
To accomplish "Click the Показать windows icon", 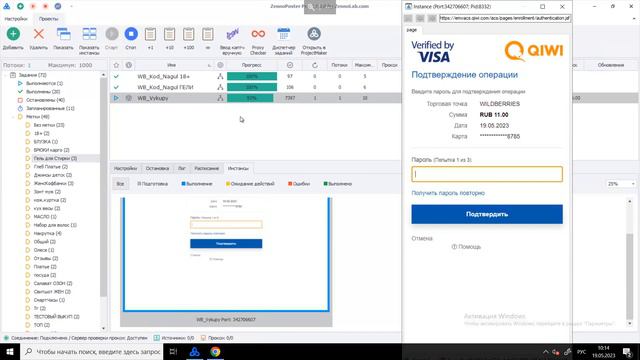I will 63,34.
